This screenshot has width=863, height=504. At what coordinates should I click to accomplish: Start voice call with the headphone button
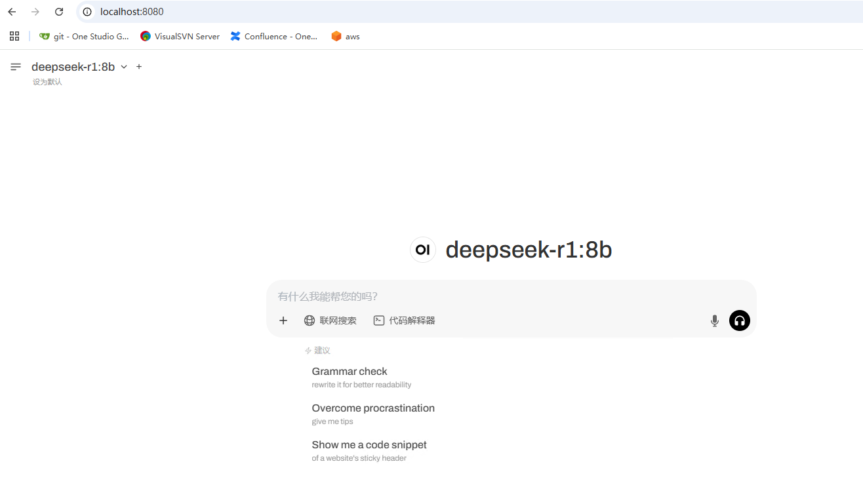pyautogui.click(x=740, y=320)
